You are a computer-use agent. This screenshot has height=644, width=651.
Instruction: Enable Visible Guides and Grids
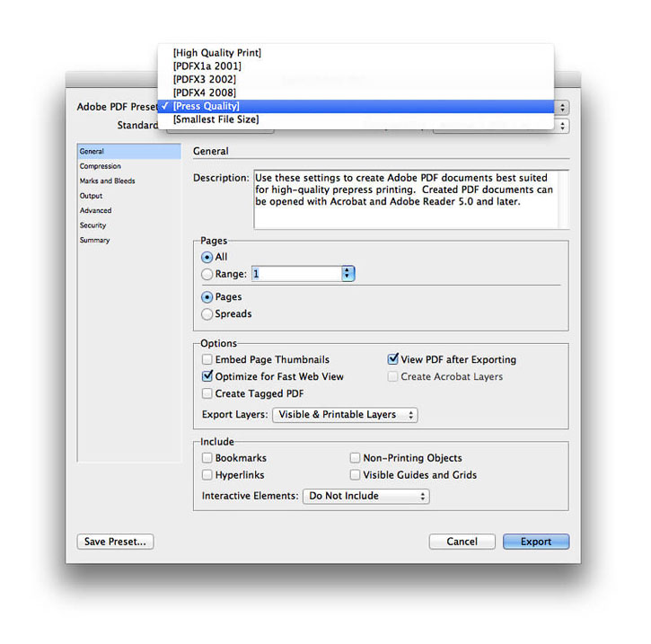355,474
